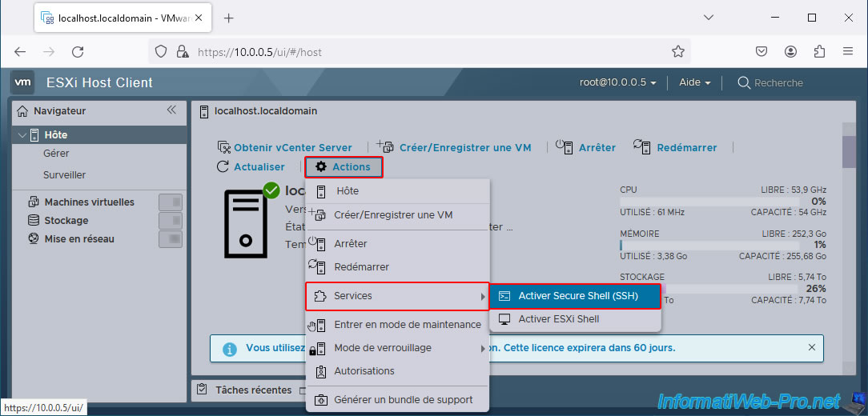This screenshot has height=416, width=868.
Task: Collapse the Hôte tree node
Action: [x=21, y=135]
